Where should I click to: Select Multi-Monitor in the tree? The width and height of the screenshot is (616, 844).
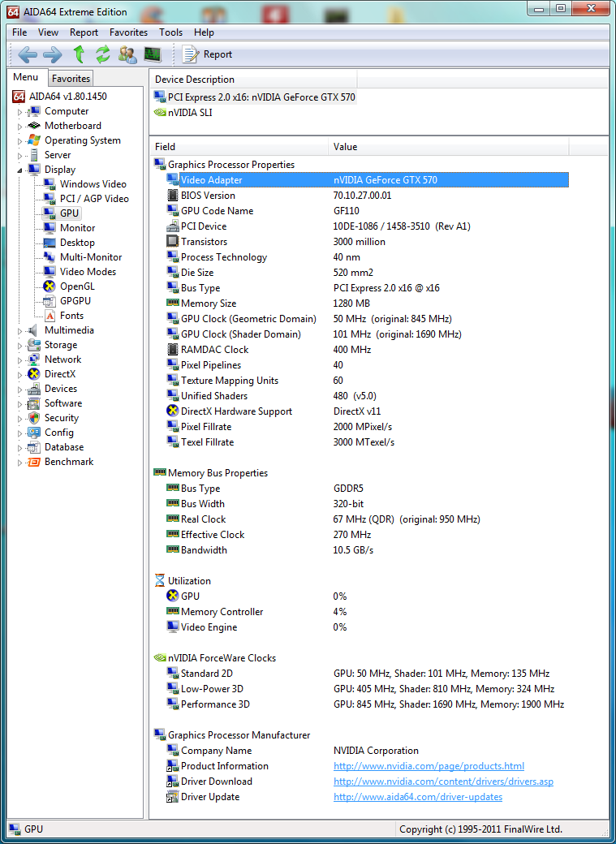click(x=91, y=256)
